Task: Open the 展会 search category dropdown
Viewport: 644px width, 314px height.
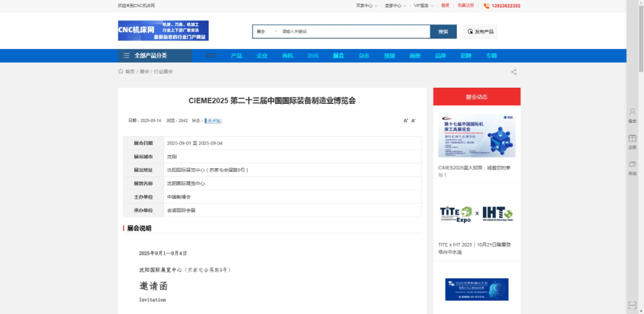Action: (x=267, y=32)
